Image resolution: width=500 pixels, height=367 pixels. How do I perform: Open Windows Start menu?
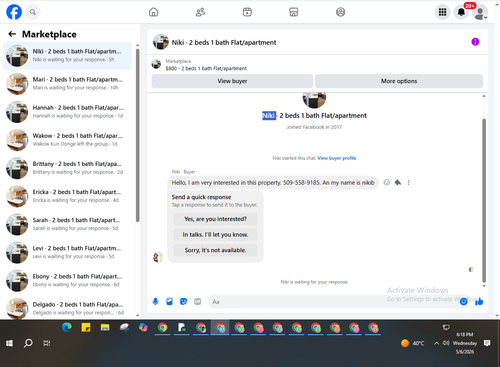9,343
